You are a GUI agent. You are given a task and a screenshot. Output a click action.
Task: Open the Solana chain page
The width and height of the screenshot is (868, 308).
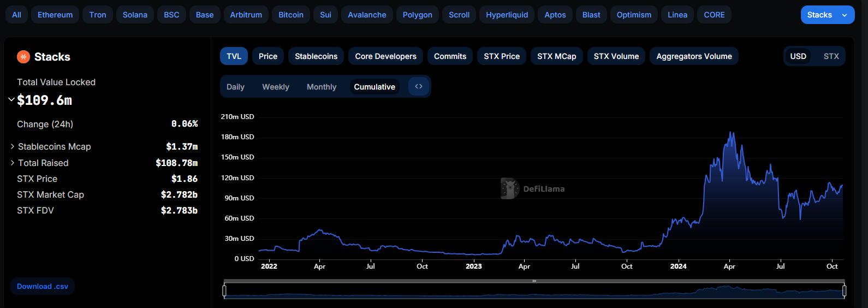[x=135, y=15]
